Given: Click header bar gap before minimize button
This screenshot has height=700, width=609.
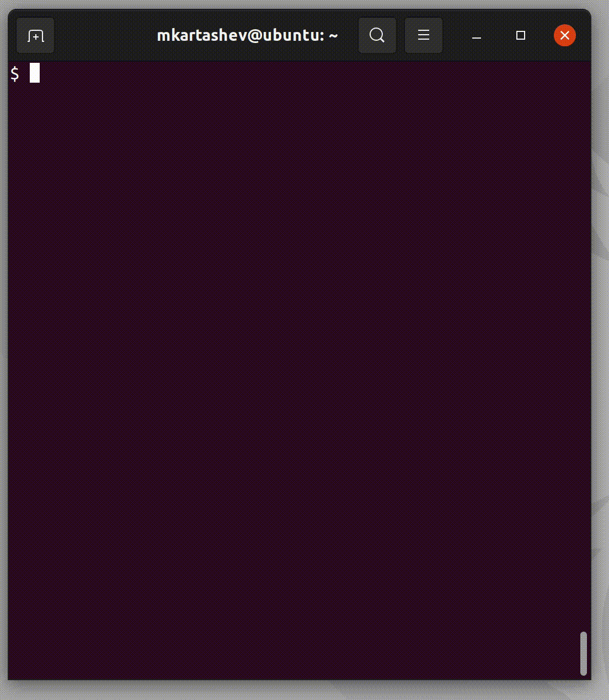Looking at the screenshot, I should coord(453,36).
